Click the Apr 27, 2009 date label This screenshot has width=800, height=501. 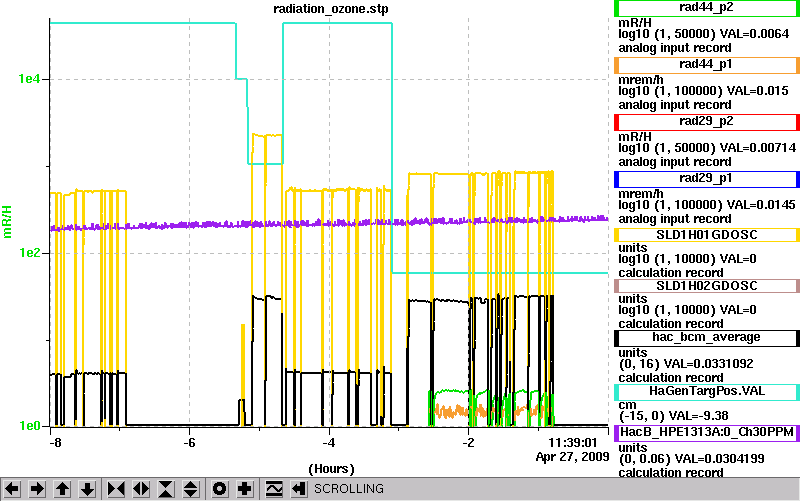point(572,457)
